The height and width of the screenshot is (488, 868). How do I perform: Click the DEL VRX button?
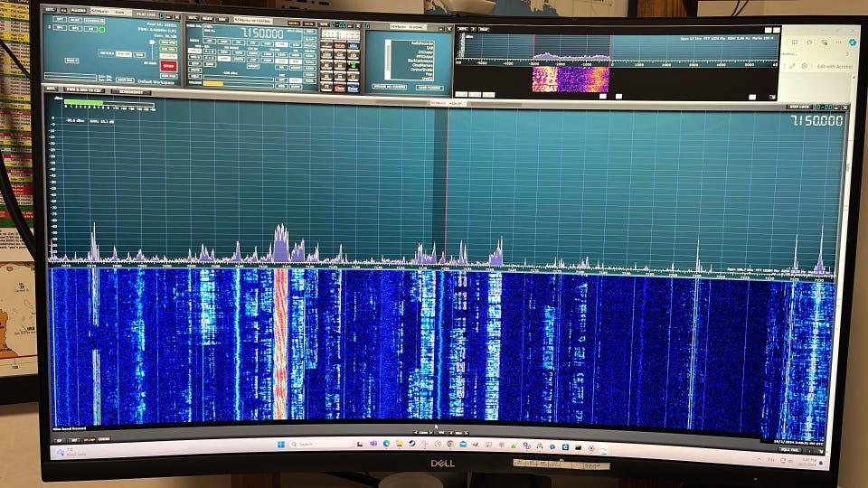coord(168,49)
